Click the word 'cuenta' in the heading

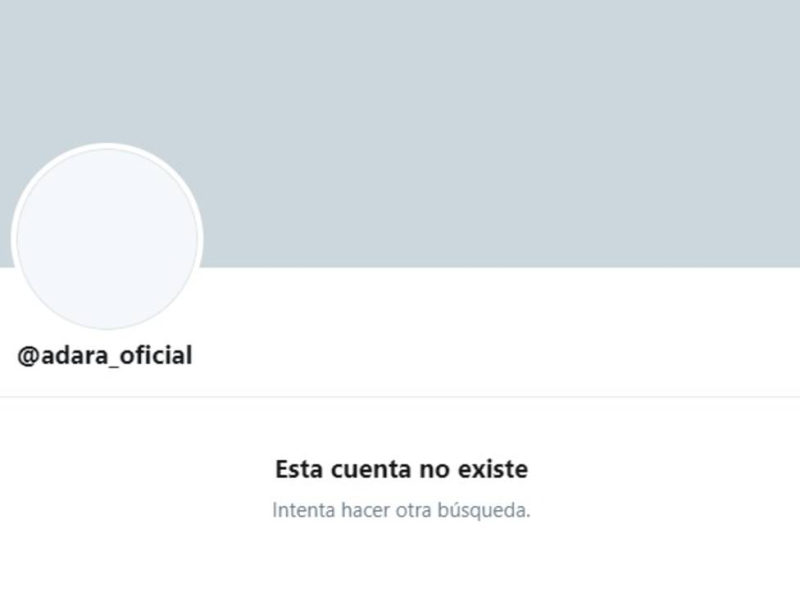click(x=371, y=469)
